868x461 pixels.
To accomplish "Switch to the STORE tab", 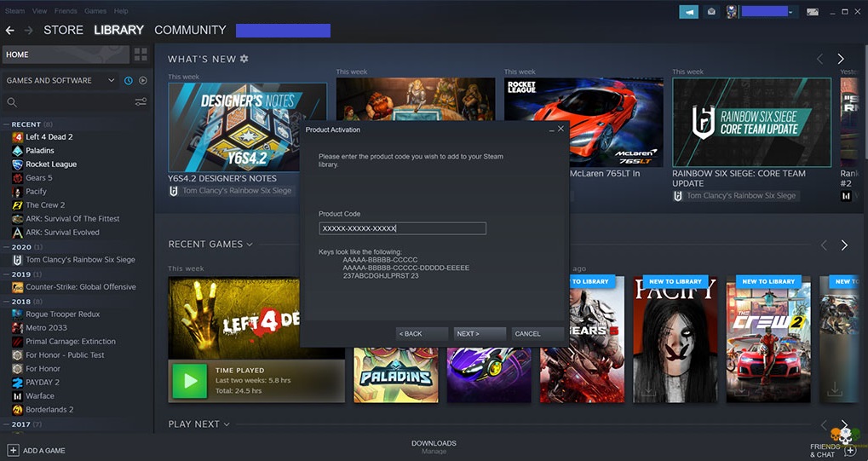I will 63,30.
